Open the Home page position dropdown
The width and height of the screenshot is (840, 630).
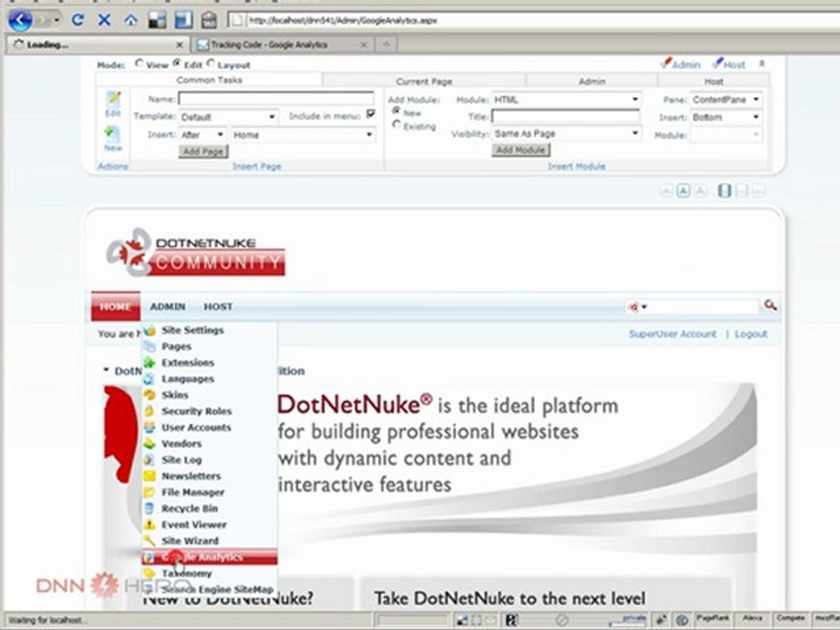304,135
